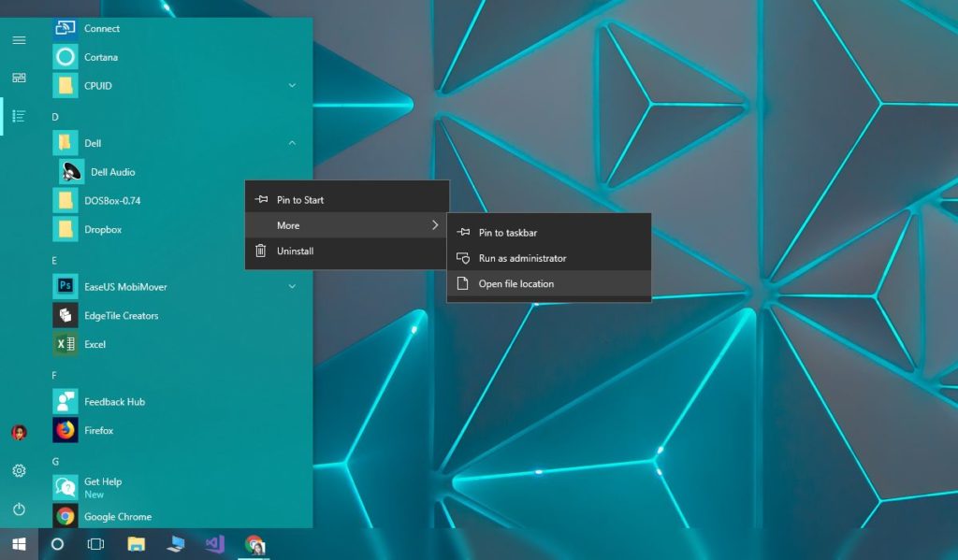Launch Firefox from the Start list
The image size is (958, 560).
[98, 431]
